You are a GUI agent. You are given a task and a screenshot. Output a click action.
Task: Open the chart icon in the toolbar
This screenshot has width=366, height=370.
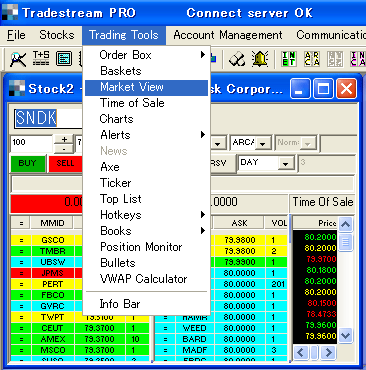[x=18, y=59]
